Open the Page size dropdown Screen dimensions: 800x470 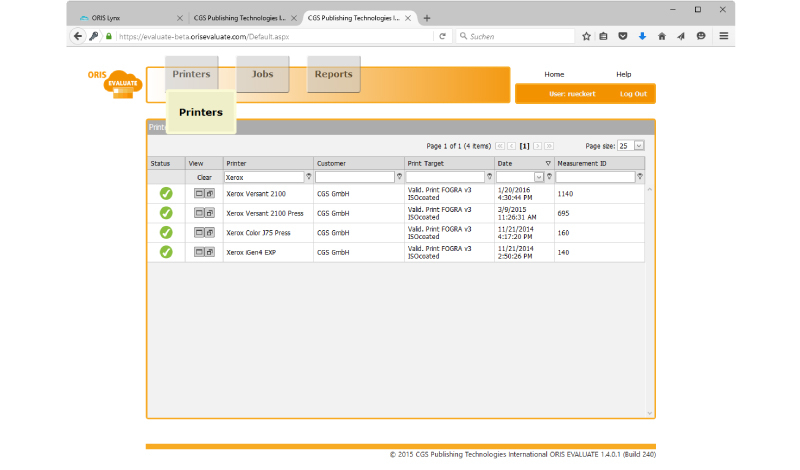click(x=639, y=146)
